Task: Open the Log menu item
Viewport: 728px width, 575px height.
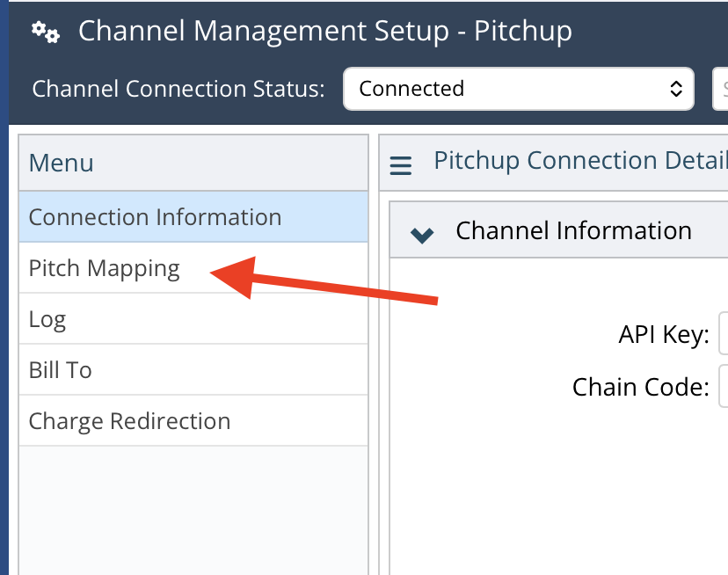Action: 193,319
